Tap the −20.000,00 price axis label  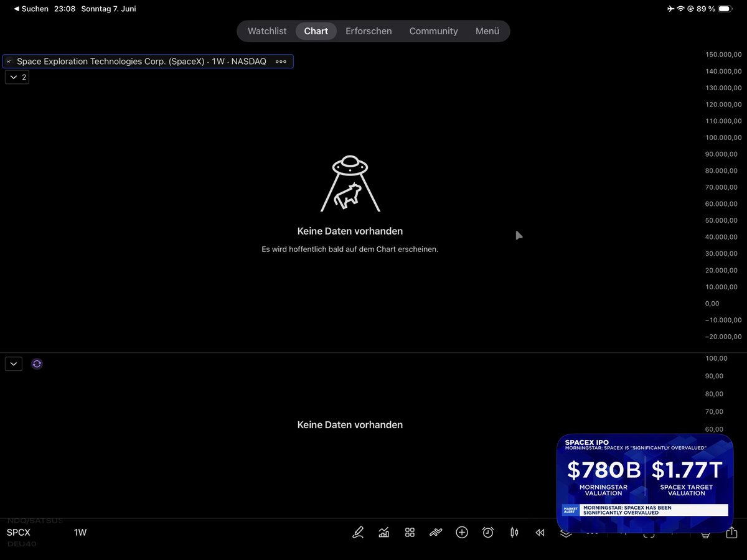[723, 337]
